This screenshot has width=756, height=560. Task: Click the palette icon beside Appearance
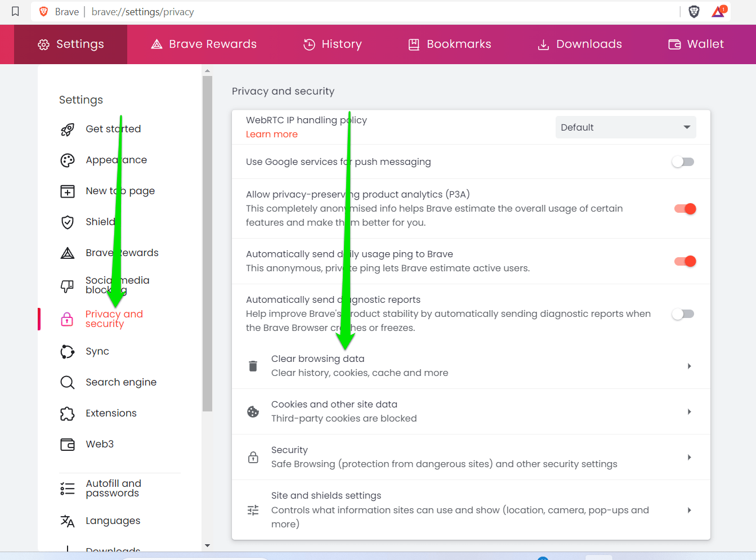tap(68, 160)
